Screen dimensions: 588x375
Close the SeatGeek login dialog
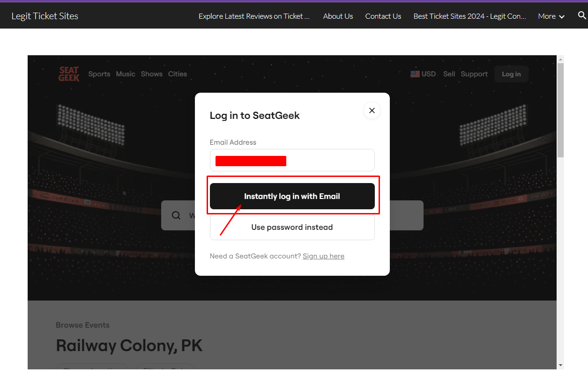(372, 110)
